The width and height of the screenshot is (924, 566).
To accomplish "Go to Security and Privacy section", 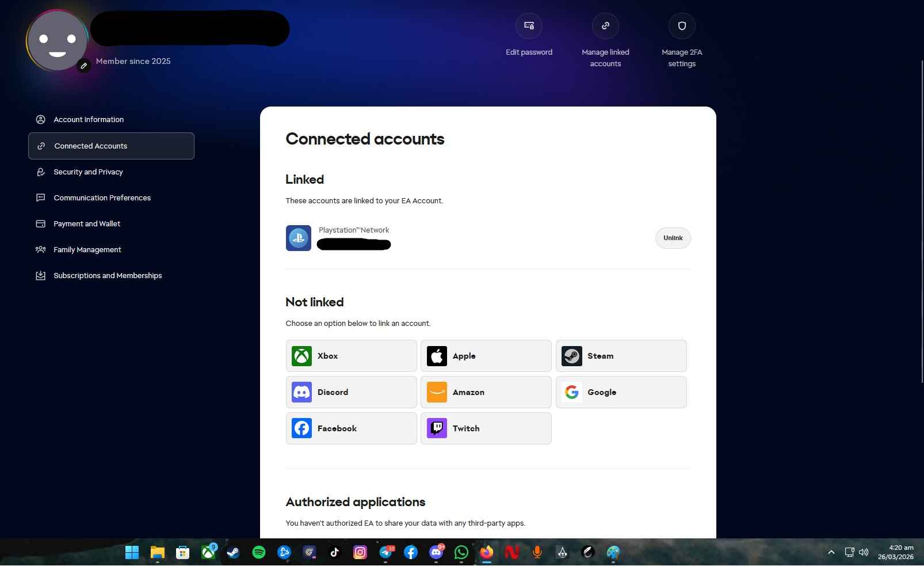I will (88, 172).
